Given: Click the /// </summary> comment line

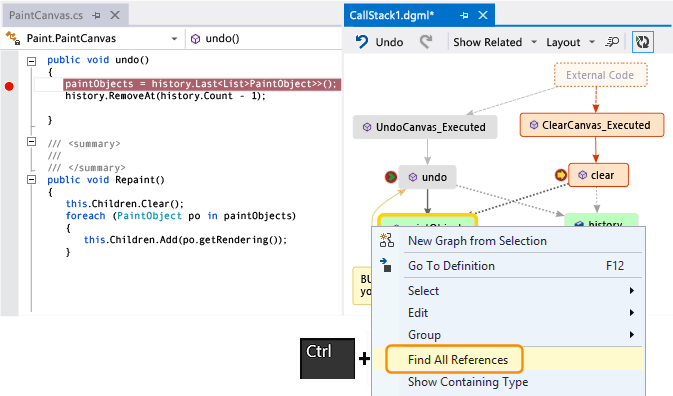Looking at the screenshot, I should click(86, 168).
